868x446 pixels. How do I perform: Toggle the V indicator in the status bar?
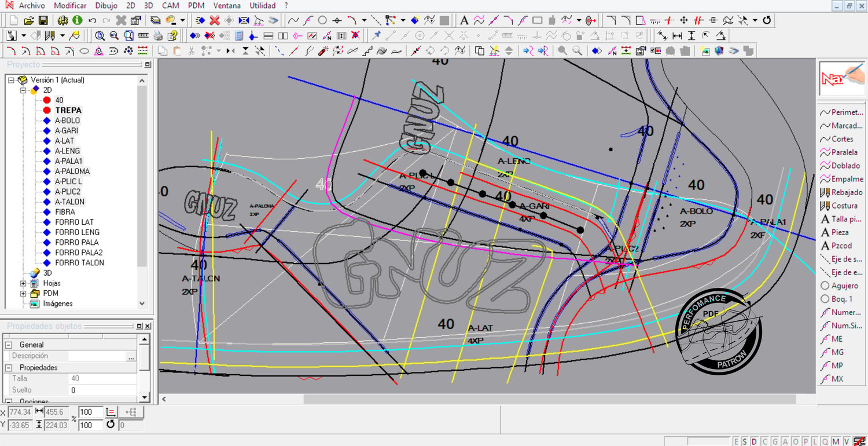tap(846, 441)
